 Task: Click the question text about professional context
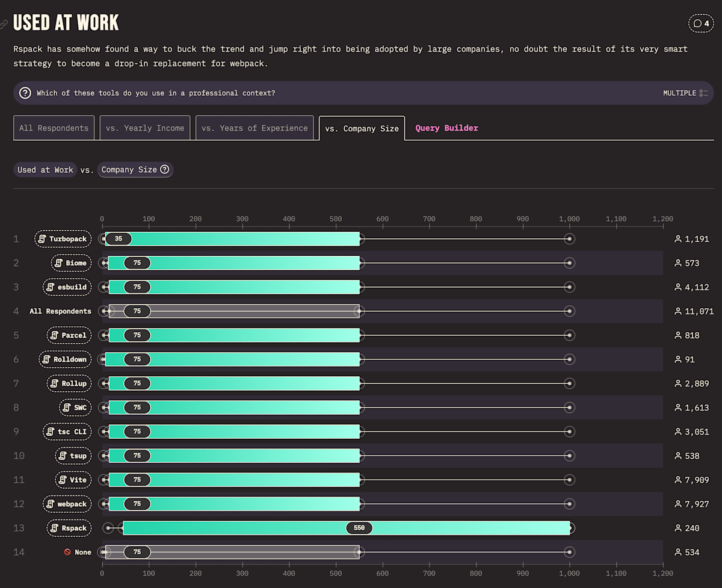156,93
